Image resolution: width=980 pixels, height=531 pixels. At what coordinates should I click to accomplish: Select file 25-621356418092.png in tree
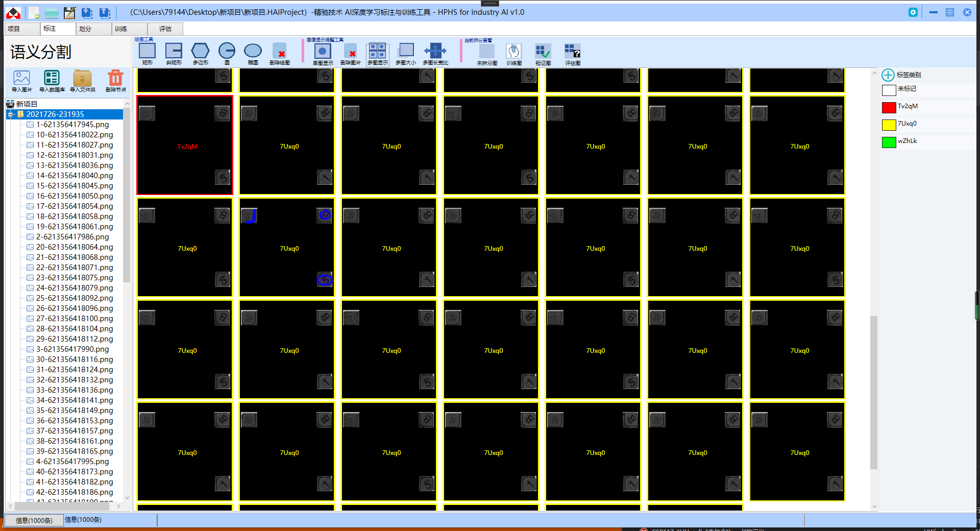75,298
